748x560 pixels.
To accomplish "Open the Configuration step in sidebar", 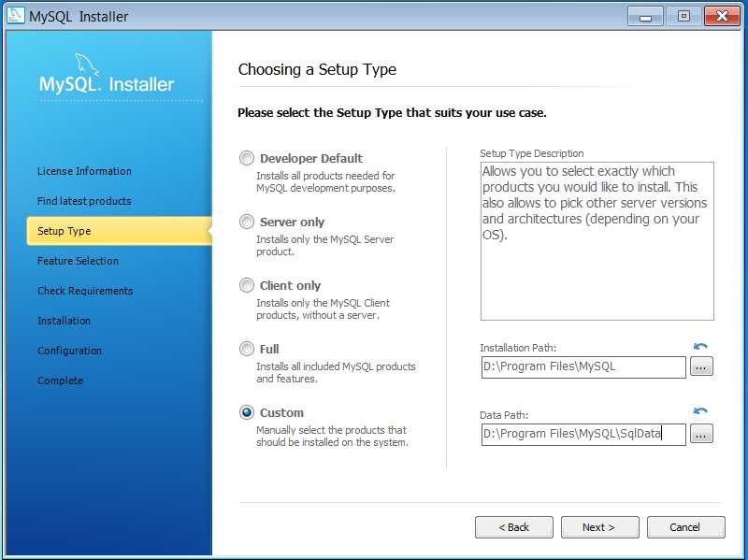I will click(69, 351).
